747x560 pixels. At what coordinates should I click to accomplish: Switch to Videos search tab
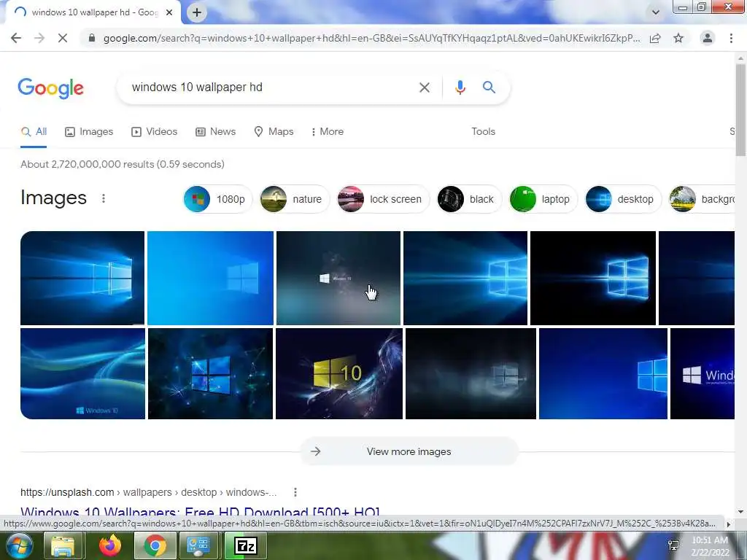point(155,132)
